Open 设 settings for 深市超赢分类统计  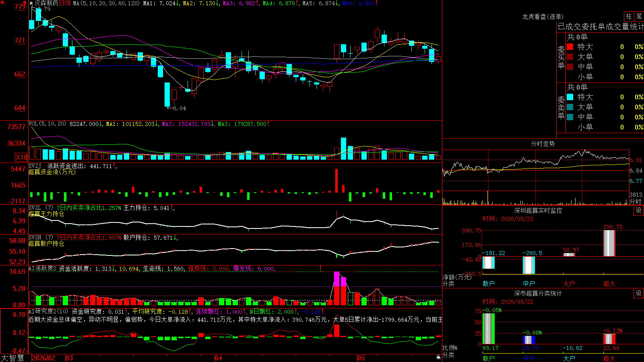[639, 293]
